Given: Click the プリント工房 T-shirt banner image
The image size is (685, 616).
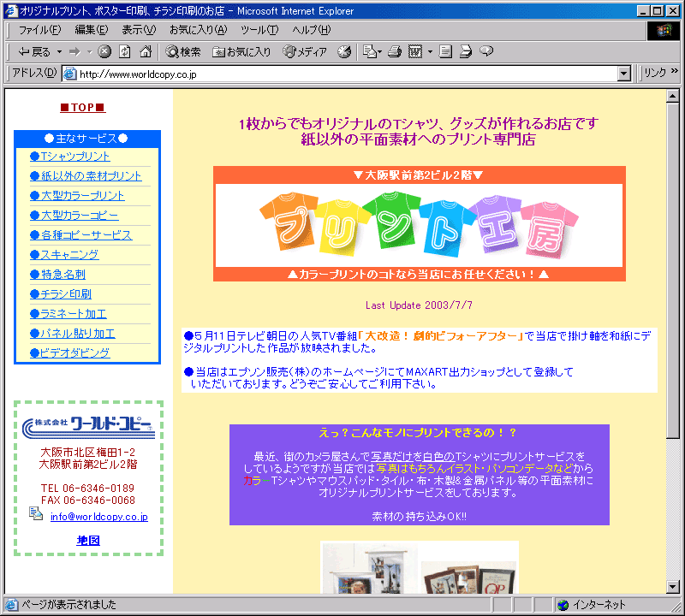Looking at the screenshot, I should tap(419, 225).
